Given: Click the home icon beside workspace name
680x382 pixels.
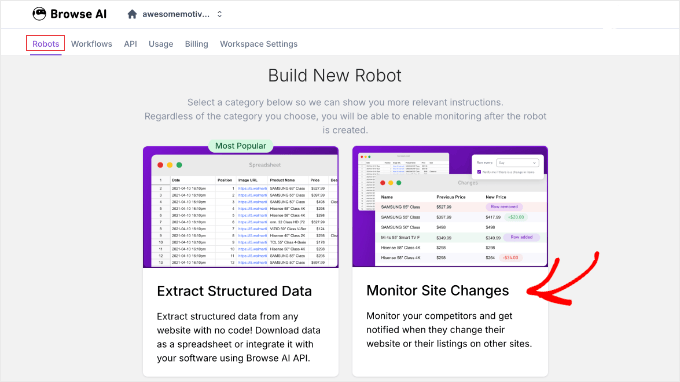Looking at the screenshot, I should (132, 14).
